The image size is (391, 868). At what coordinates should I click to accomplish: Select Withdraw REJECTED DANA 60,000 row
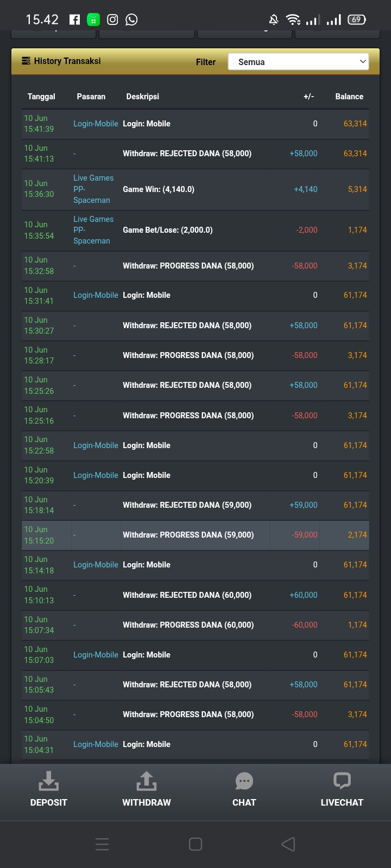coord(195,595)
